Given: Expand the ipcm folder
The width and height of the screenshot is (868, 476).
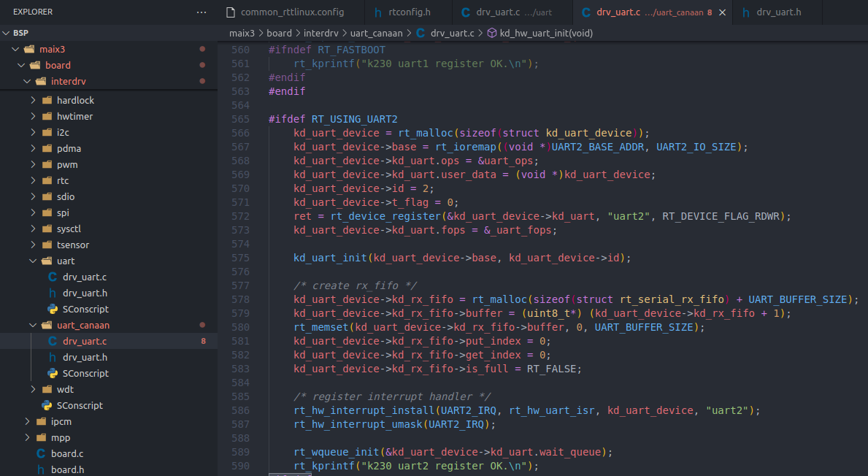Looking at the screenshot, I should (27, 421).
